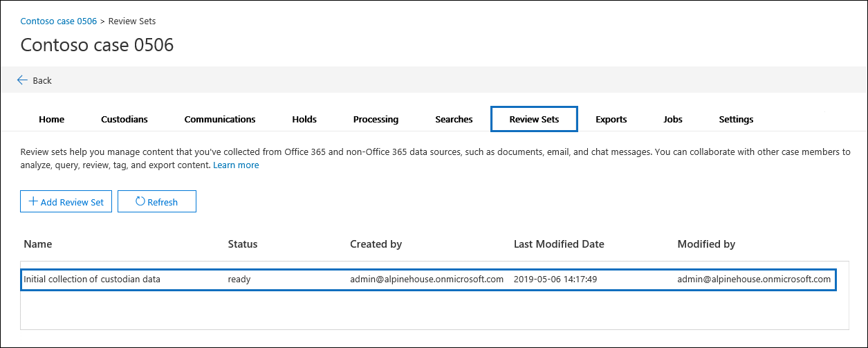868x348 pixels.
Task: Select the Review Sets tab
Action: [534, 119]
